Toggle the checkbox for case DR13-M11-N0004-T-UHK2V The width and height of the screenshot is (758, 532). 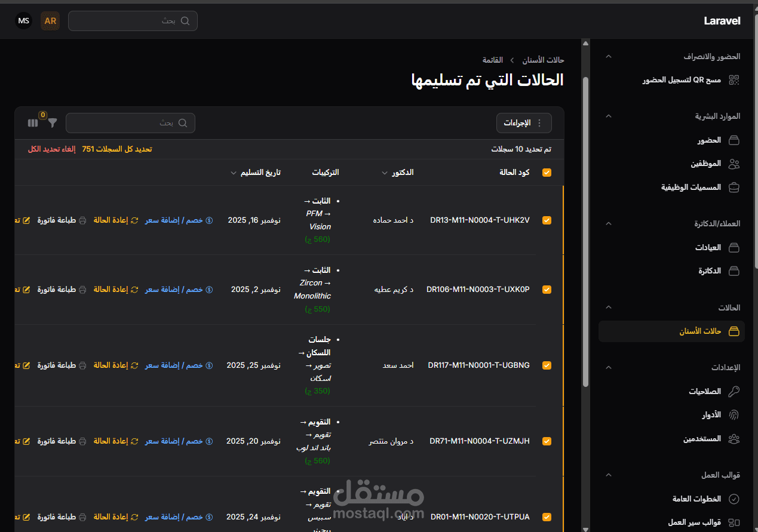click(547, 220)
